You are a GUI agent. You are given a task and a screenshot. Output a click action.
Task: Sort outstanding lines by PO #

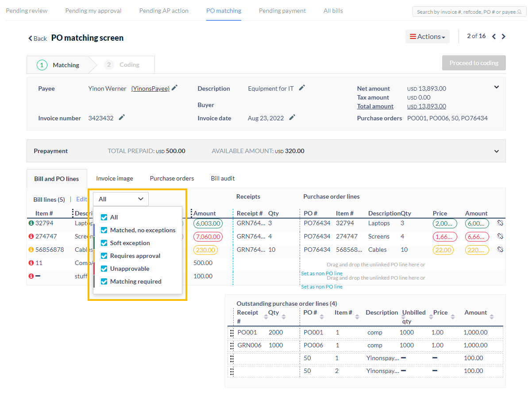322,316
